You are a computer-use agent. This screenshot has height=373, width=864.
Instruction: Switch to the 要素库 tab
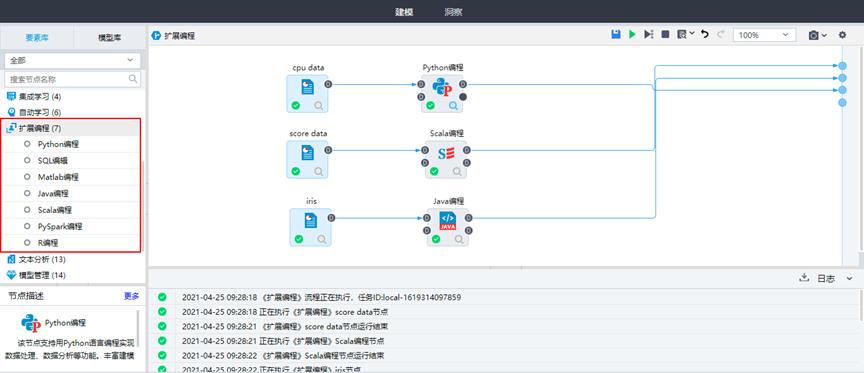(37, 38)
